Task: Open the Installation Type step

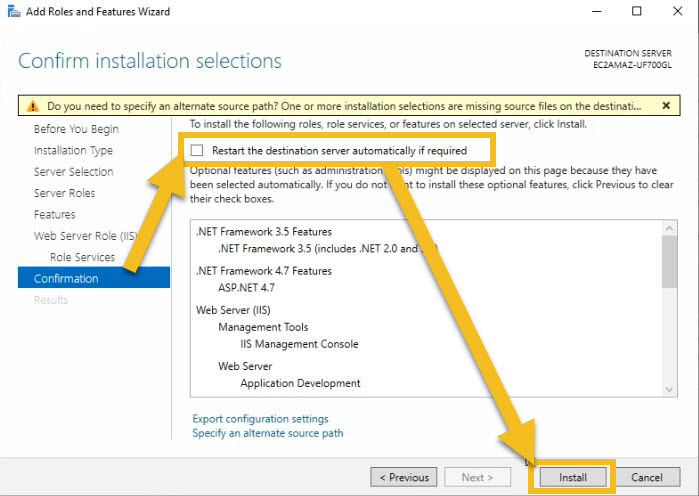Action: pyautogui.click(x=73, y=151)
